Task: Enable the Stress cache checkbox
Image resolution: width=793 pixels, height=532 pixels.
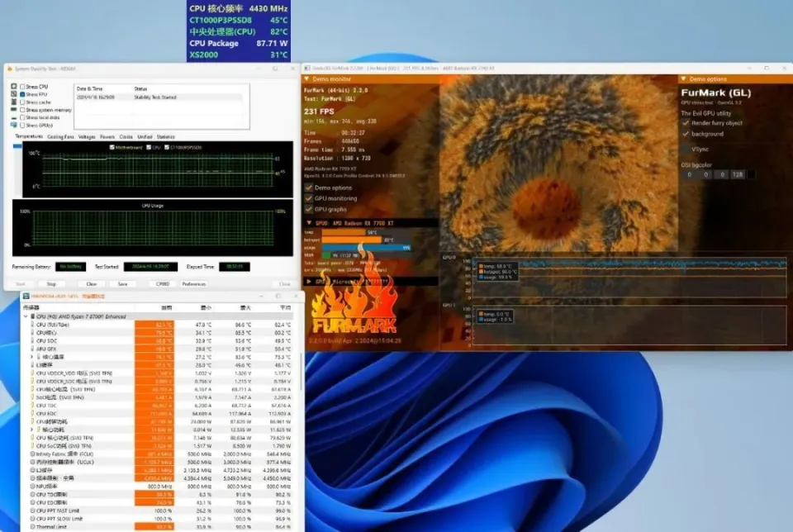Action: pos(22,102)
